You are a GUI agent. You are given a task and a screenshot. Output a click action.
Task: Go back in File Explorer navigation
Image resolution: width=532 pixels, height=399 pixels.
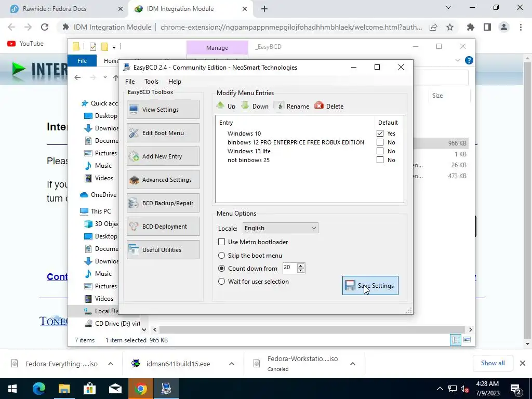(x=77, y=77)
